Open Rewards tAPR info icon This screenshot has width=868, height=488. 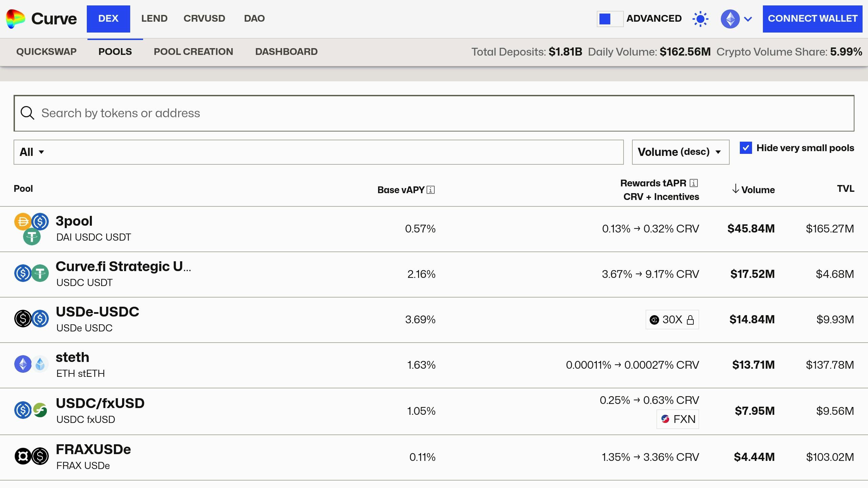[x=694, y=183]
